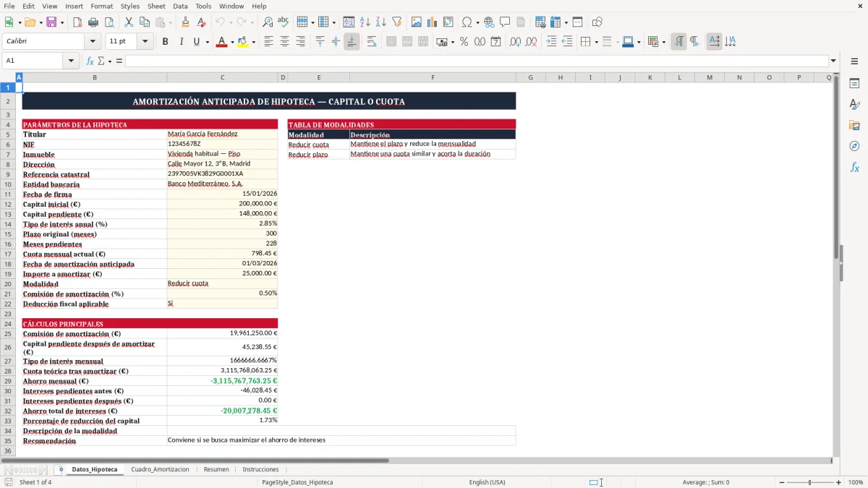This screenshot has width=868, height=488.
Task: Open background color dropdown arrow
Action: tap(253, 42)
